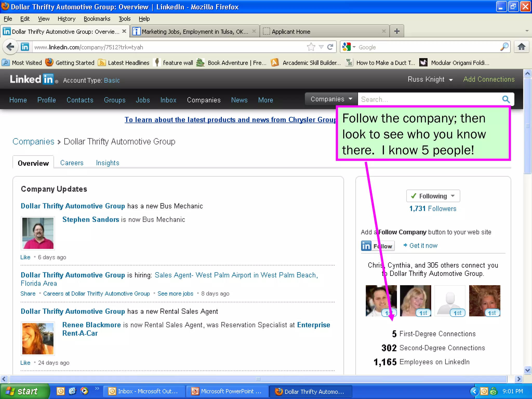
Task: Click the vertical scrollbar down arrow
Action: (527, 370)
